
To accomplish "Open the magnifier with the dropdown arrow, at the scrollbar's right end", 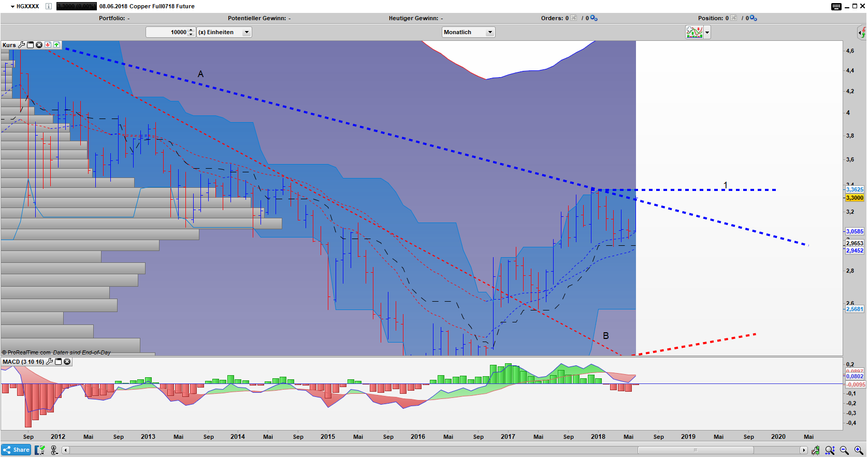I will click(830, 450).
